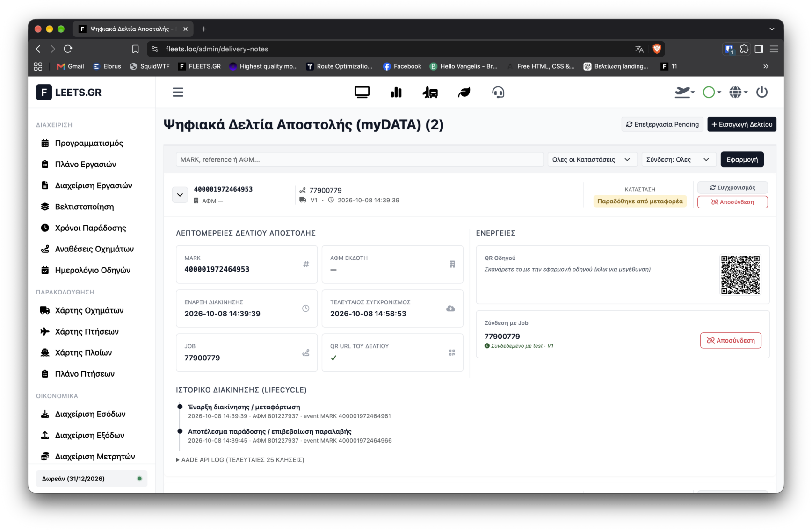Open the plane and truck transport icon
This screenshot has width=812, height=530.
430,92
